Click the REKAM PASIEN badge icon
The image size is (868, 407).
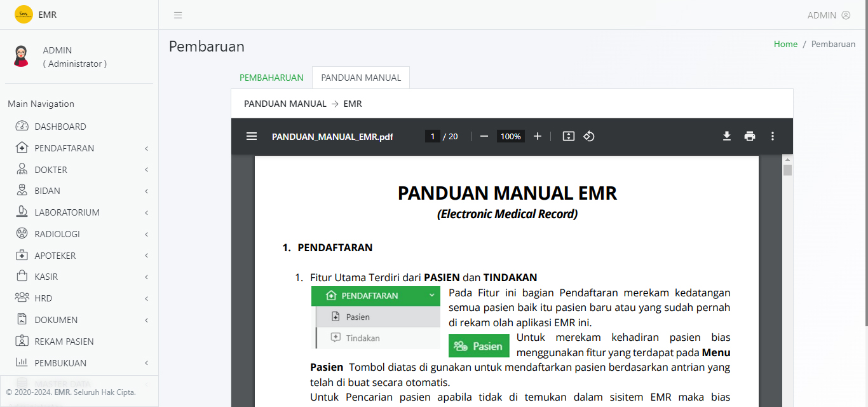pos(22,341)
